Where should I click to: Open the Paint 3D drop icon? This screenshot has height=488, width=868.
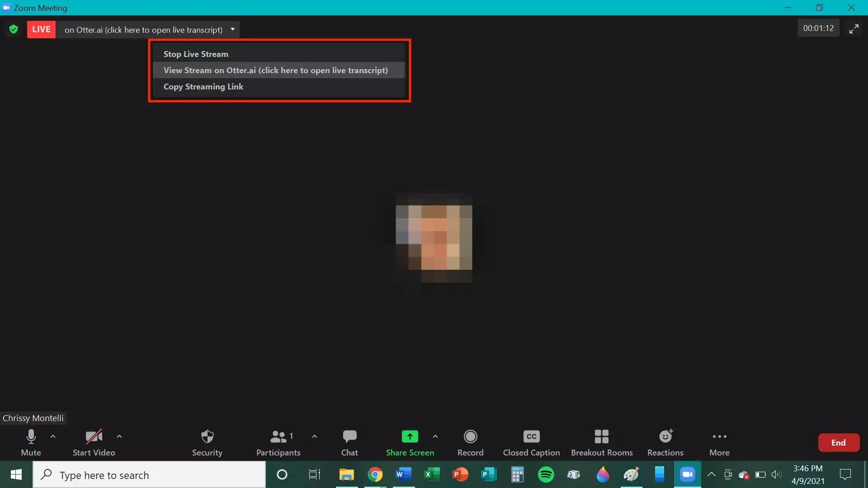[x=603, y=474]
